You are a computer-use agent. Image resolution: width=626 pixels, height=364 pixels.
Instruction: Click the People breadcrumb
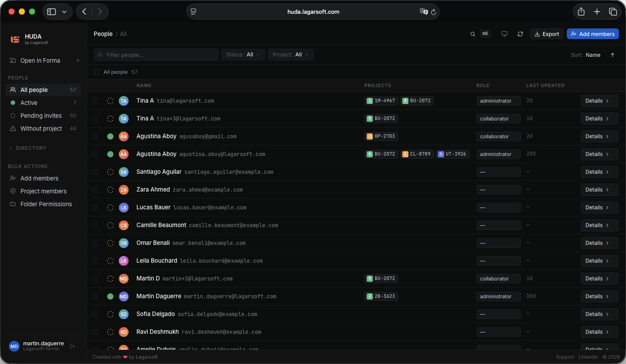tap(103, 34)
